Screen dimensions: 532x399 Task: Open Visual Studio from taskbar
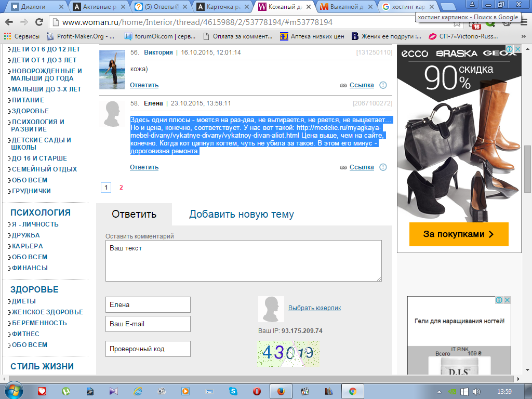pos(114,392)
